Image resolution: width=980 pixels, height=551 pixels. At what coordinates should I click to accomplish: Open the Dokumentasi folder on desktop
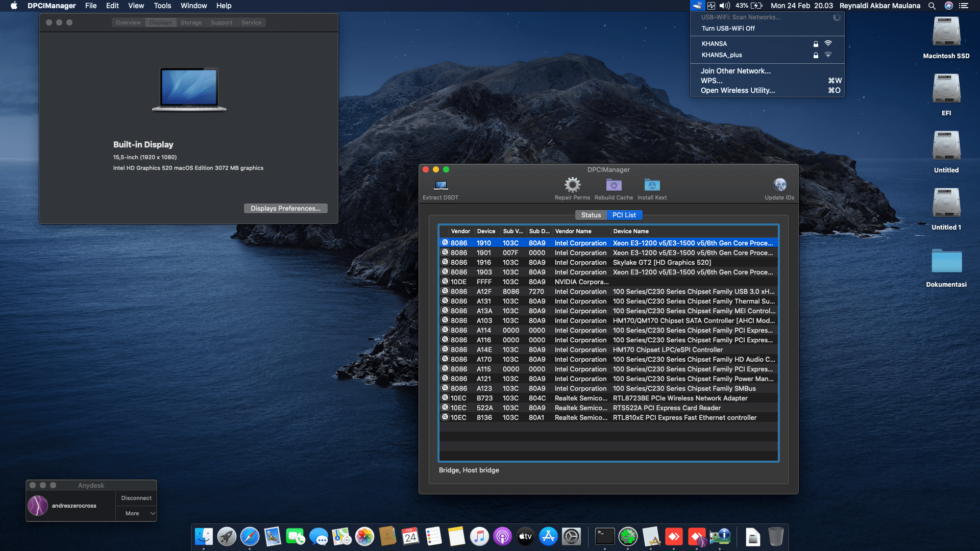tap(946, 261)
